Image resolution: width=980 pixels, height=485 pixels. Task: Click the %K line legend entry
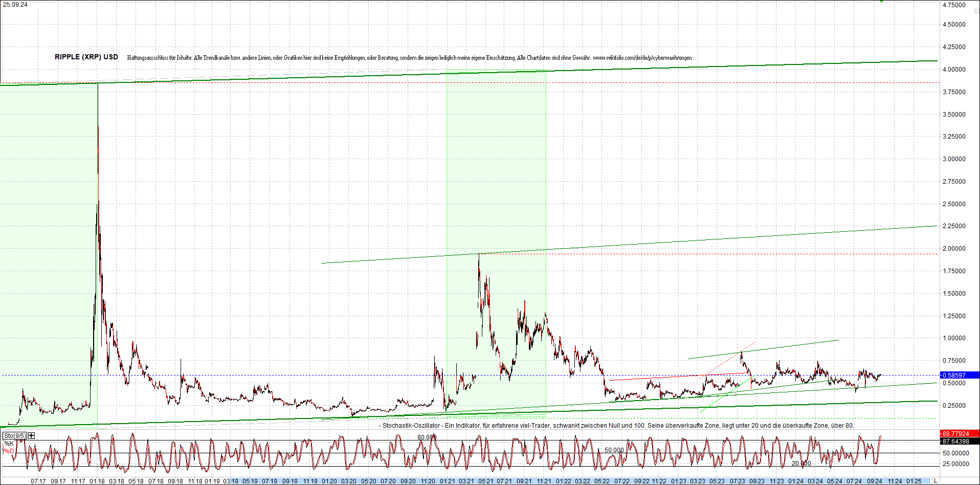pyautogui.click(x=9, y=444)
